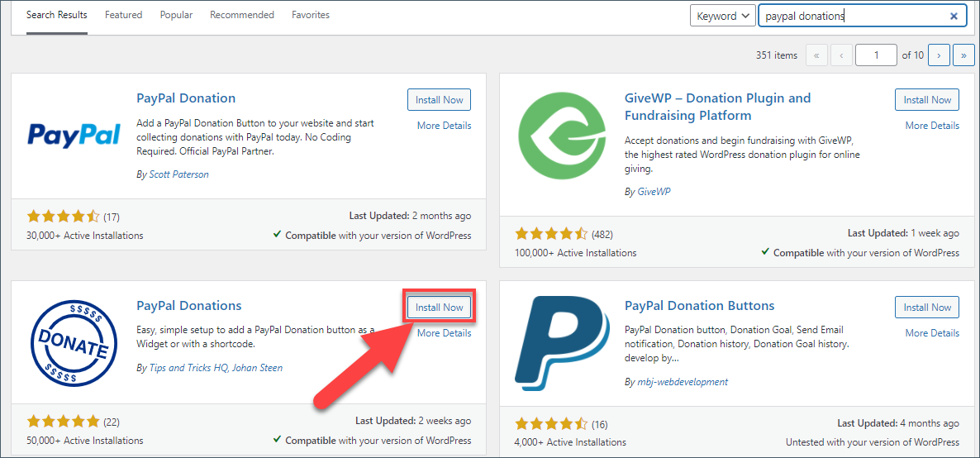Select 'Untested with your version of WordPress'
Viewport: 980px width, 458px height.
point(873,442)
